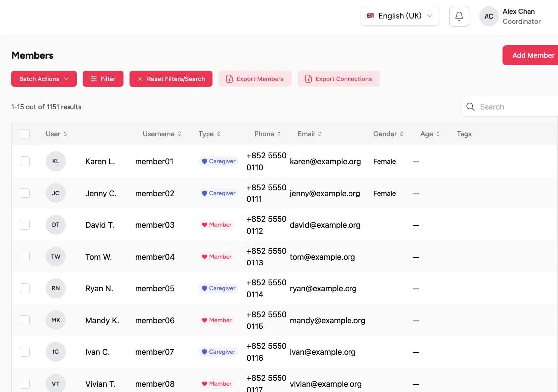
Task: Sort by the Username column
Action: (162, 134)
